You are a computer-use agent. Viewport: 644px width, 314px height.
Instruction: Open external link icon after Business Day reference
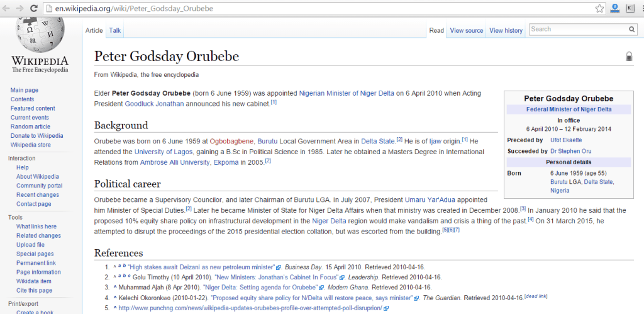tap(279, 267)
